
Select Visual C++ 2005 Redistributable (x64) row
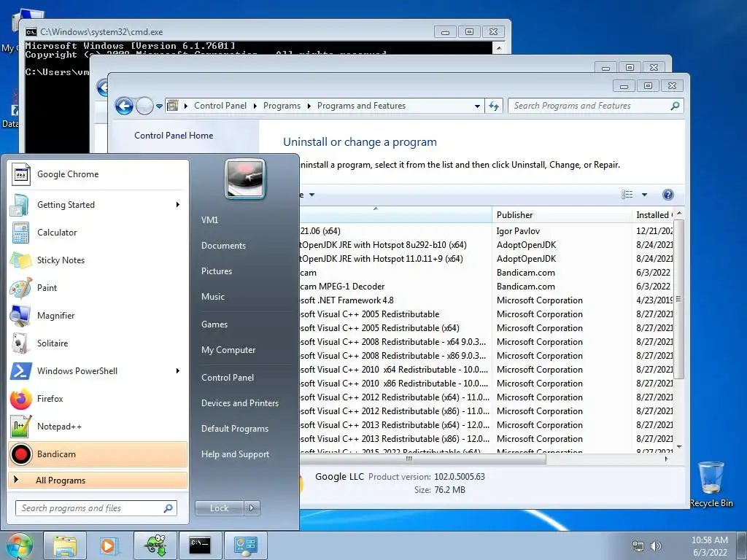point(487,328)
